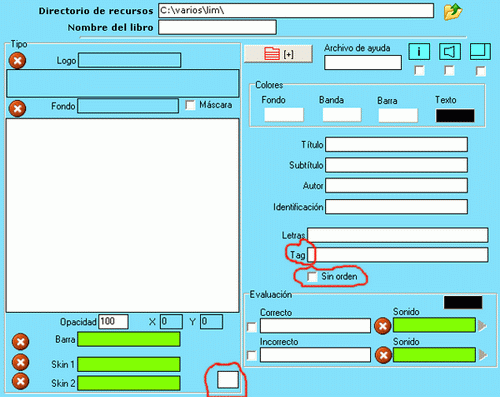Image resolution: width=500 pixels, height=397 pixels.
Task: Play the Correcto sound
Action: point(482,326)
